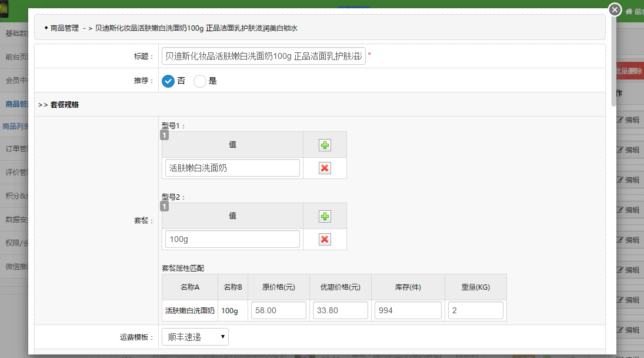Click the 商品管理 breadcrumb link
Viewport: 644px width, 358px height.
click(x=65, y=28)
